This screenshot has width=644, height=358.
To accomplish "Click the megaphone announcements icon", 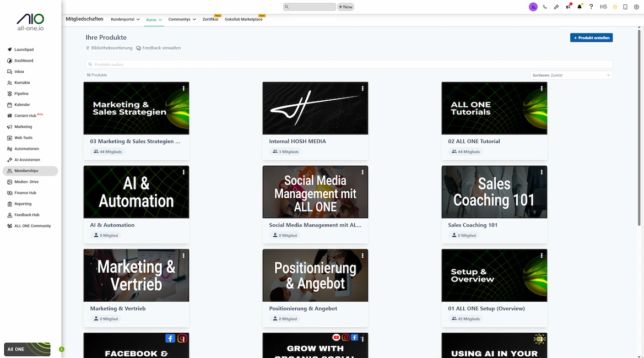I will 568,7.
